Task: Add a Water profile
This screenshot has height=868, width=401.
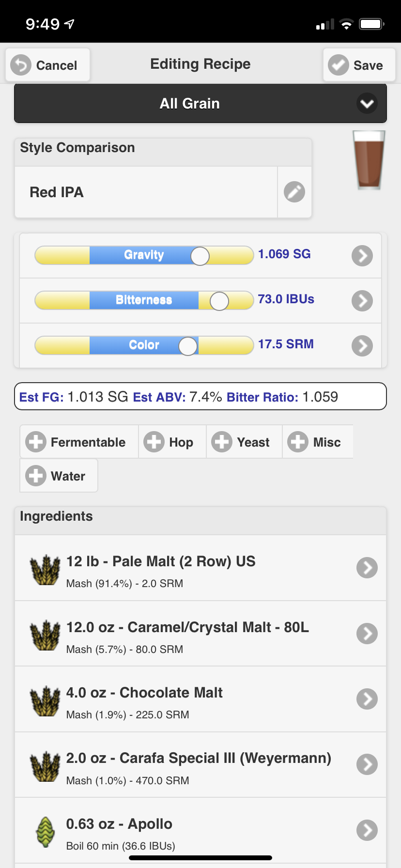Action: coord(59,476)
